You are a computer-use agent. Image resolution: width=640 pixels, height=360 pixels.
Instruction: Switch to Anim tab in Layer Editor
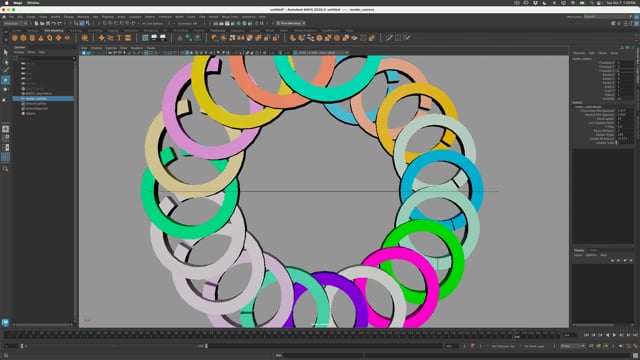pos(593,250)
